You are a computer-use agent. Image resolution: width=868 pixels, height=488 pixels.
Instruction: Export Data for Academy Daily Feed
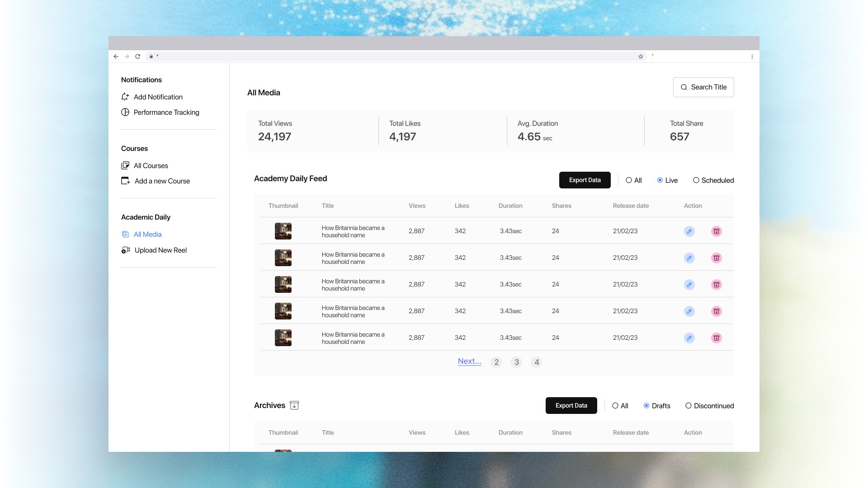tap(585, 180)
